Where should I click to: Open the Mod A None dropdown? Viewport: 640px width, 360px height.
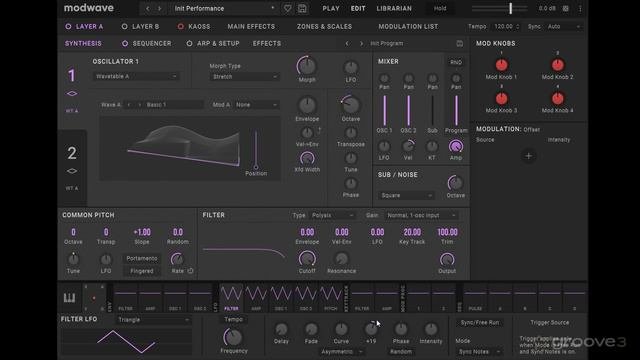pyautogui.click(x=257, y=105)
